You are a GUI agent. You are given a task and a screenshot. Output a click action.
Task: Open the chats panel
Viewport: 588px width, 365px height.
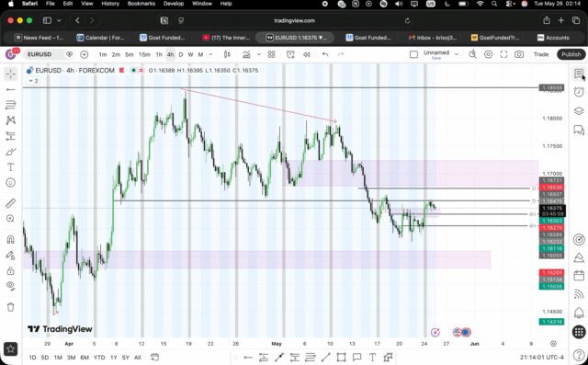[579, 131]
